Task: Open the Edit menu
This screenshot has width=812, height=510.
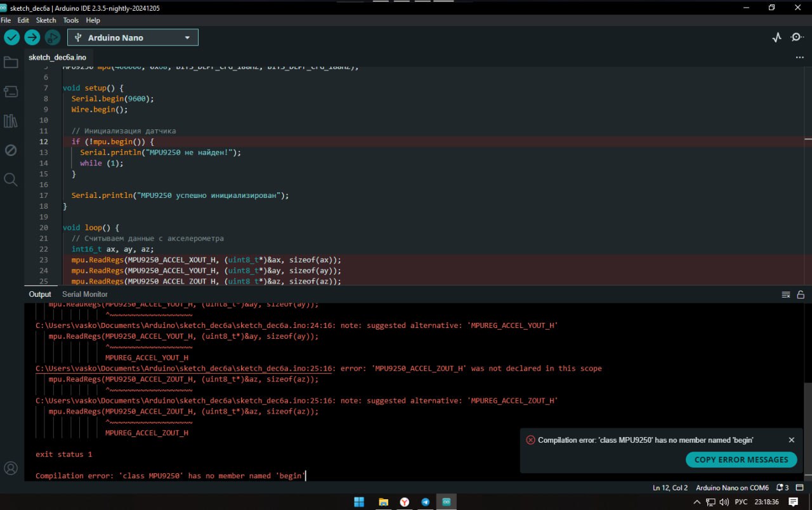Action: (x=23, y=20)
